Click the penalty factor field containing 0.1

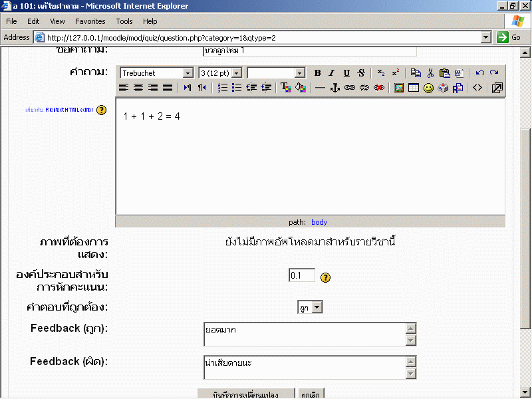[301, 275]
